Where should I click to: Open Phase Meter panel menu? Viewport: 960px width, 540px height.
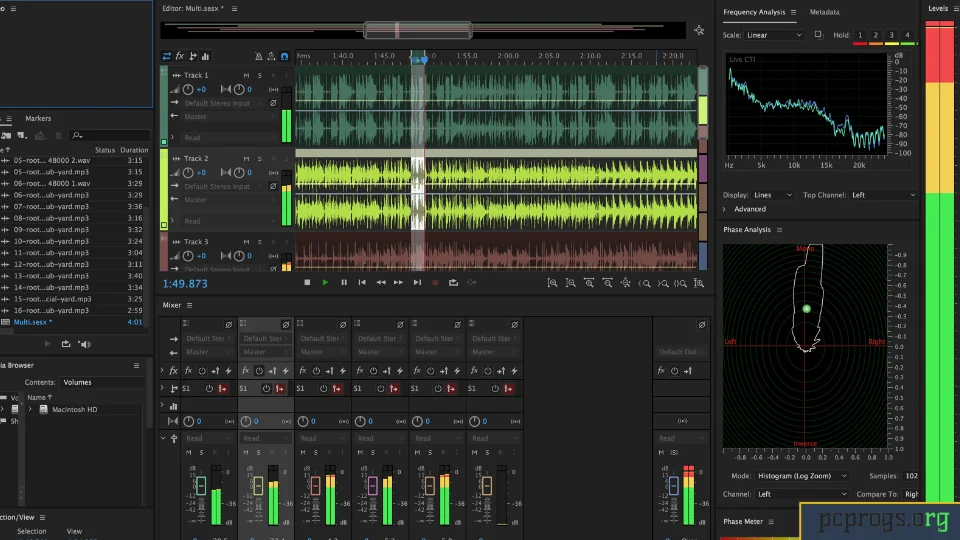[x=771, y=522]
